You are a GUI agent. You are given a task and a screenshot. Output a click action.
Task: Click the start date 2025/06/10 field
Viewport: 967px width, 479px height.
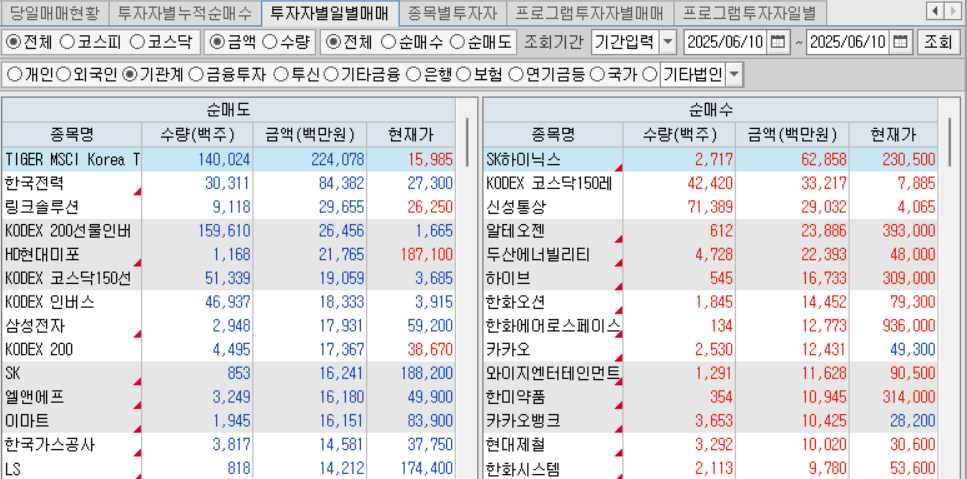[x=726, y=42]
